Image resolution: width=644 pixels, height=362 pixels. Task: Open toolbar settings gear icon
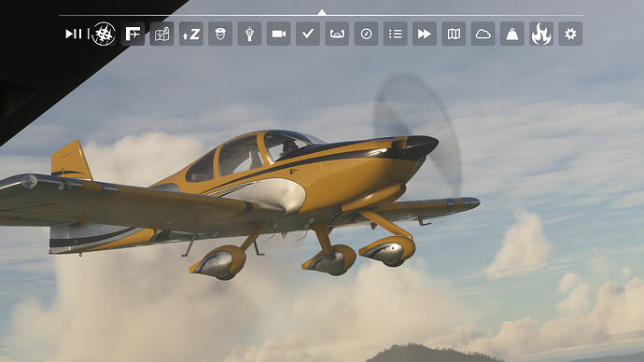570,34
